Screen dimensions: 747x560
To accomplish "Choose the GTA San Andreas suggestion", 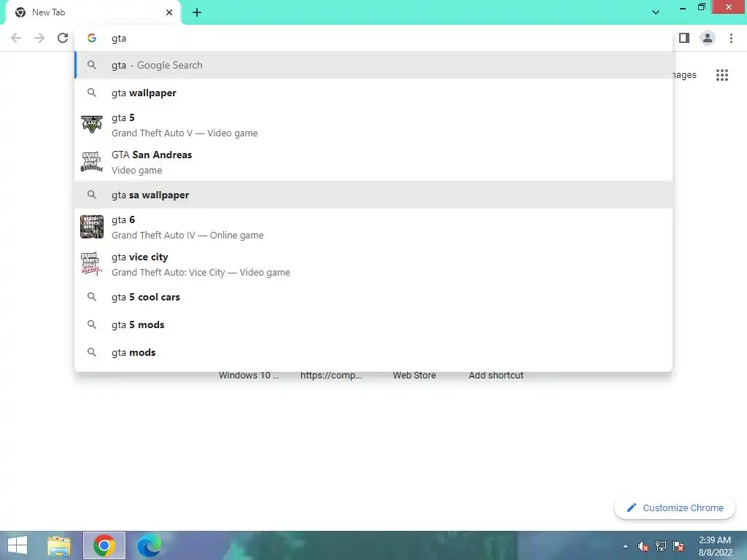I will pos(373,163).
